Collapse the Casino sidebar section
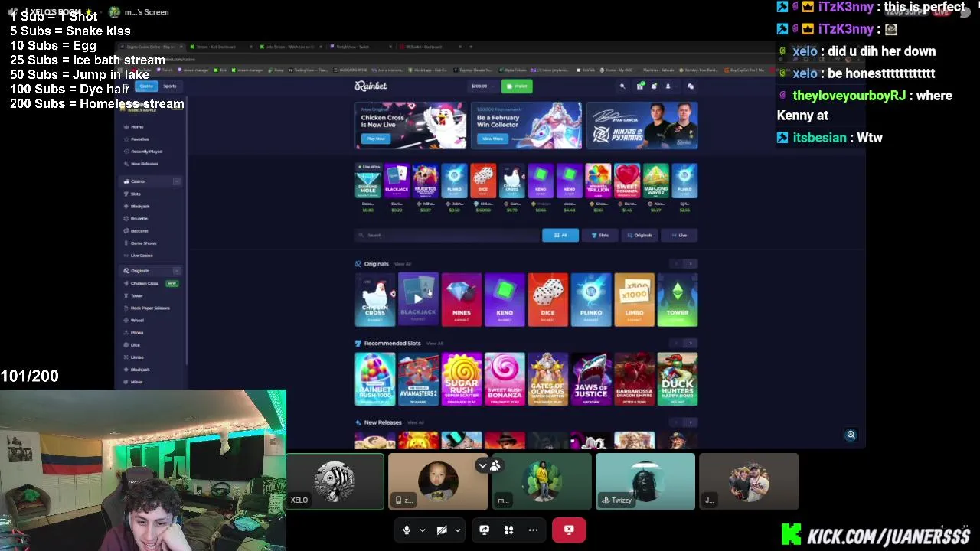This screenshot has height=551, width=980. 176,181
